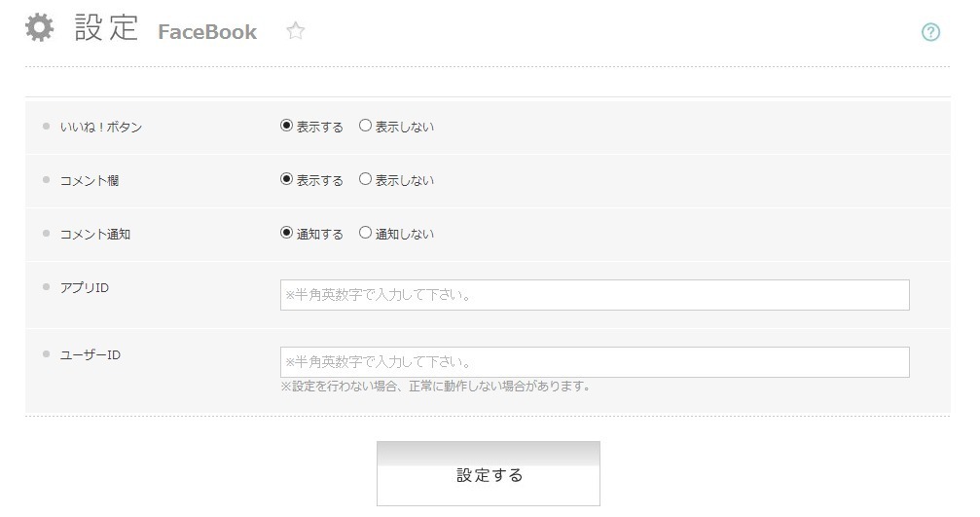Screen dimensions: 980x517
Task: Focus the アプリID input field
Action: [x=595, y=295]
